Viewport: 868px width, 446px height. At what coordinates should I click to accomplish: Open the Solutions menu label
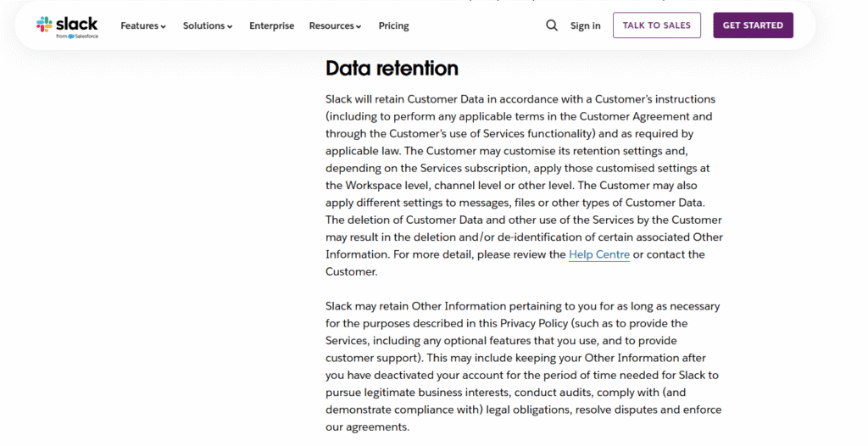pyautogui.click(x=203, y=26)
